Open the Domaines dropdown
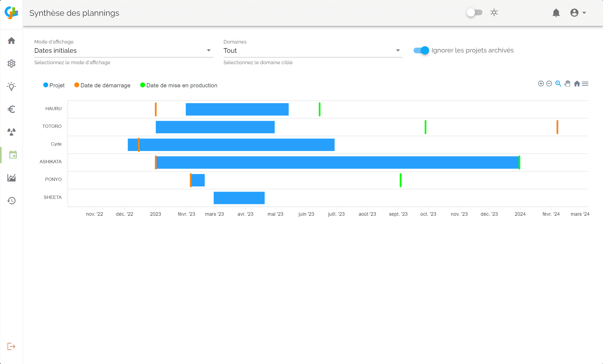Viewport: 603px width, 364px height. tap(313, 51)
